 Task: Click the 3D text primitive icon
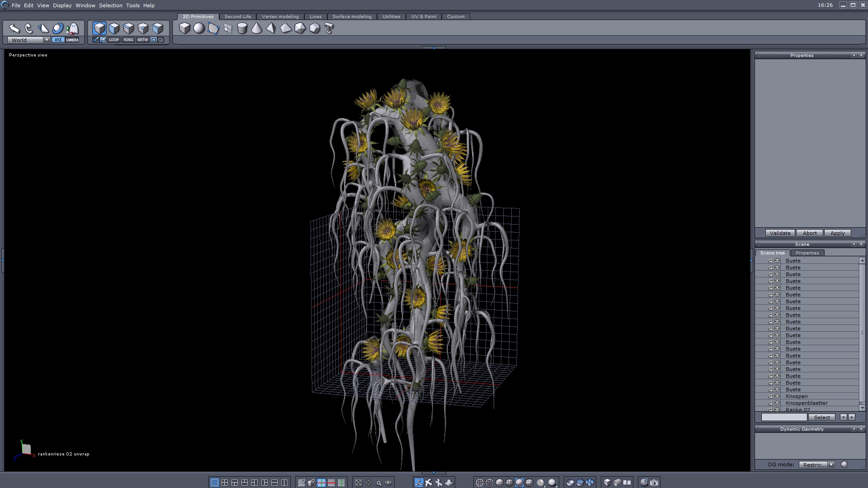pyautogui.click(x=329, y=28)
